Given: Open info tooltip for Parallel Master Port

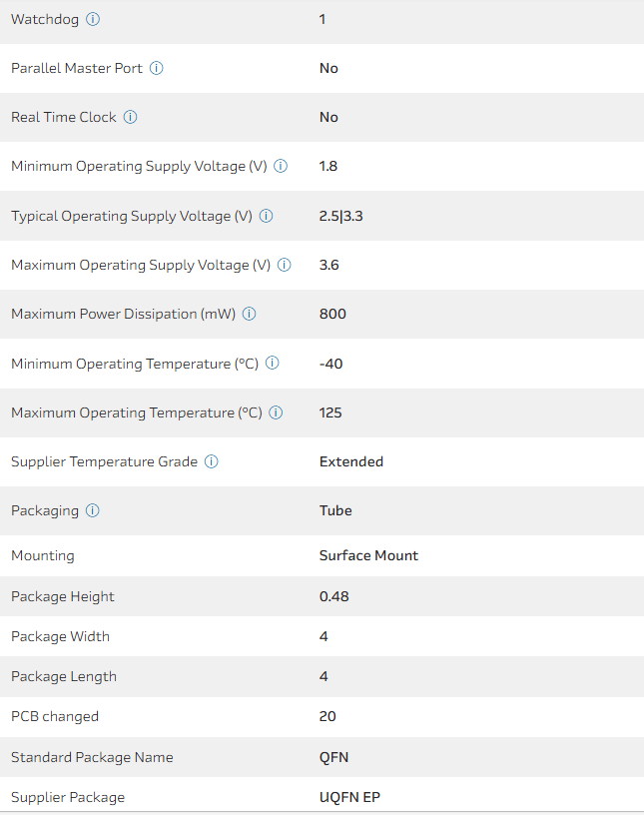Looking at the screenshot, I should coord(157,68).
